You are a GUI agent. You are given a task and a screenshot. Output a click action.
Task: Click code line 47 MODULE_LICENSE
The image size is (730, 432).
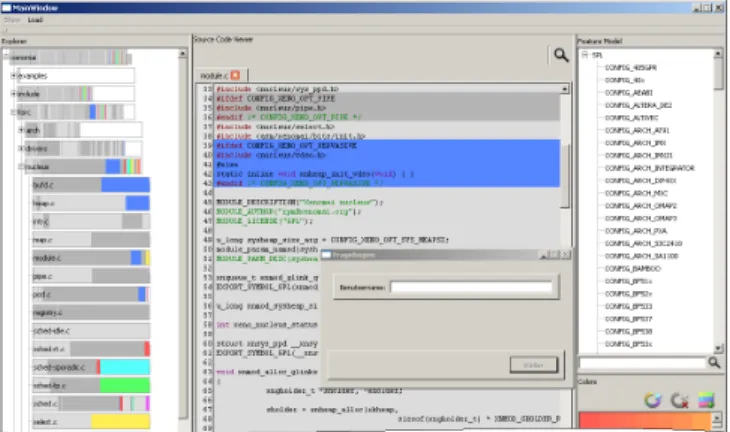click(264, 221)
